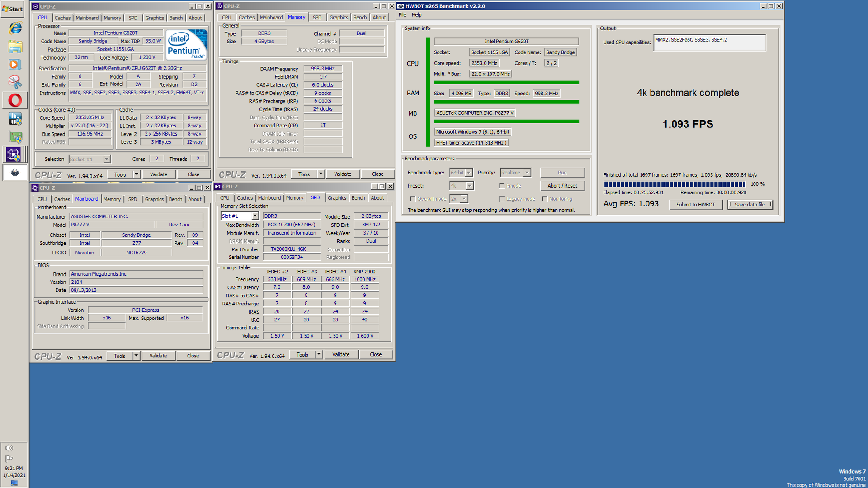Click the show desktop icon below the date

pyautogui.click(x=14, y=483)
